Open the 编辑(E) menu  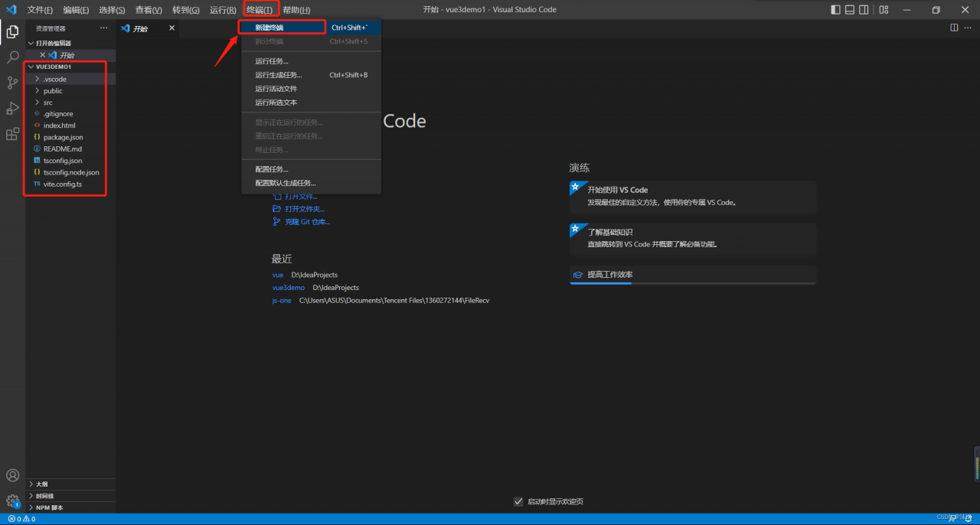76,10
